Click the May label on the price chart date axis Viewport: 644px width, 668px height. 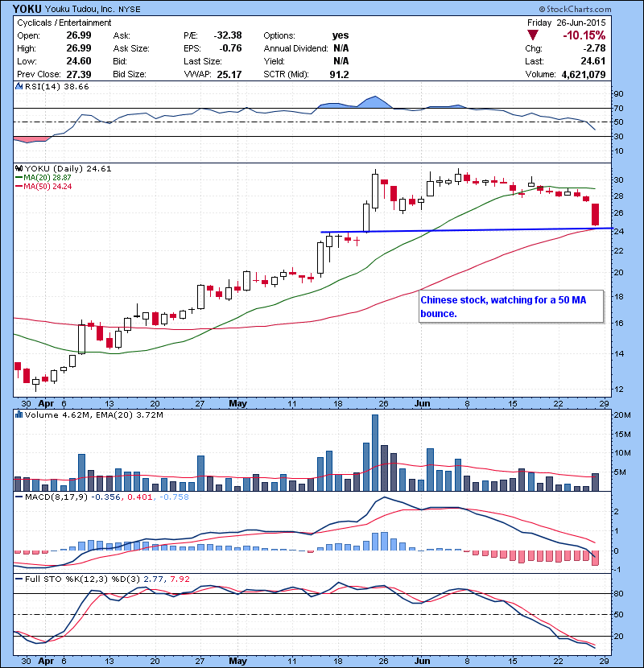tap(237, 402)
